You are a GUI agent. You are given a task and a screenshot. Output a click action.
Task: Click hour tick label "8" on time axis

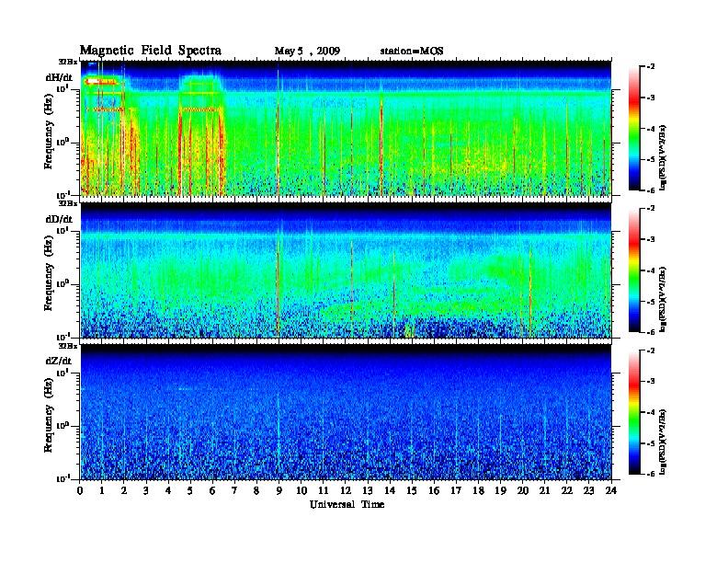(x=256, y=490)
